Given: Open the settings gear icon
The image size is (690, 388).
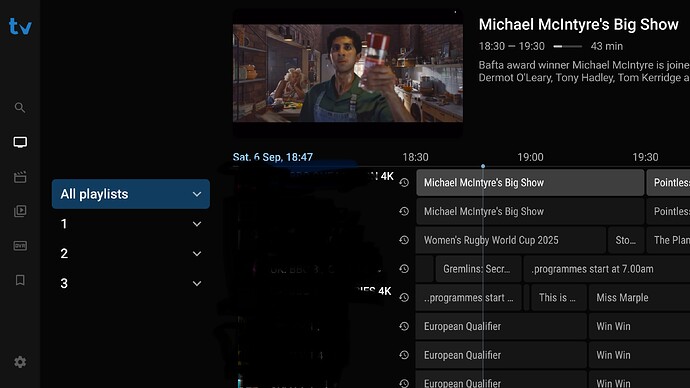Looking at the screenshot, I should click(20, 362).
